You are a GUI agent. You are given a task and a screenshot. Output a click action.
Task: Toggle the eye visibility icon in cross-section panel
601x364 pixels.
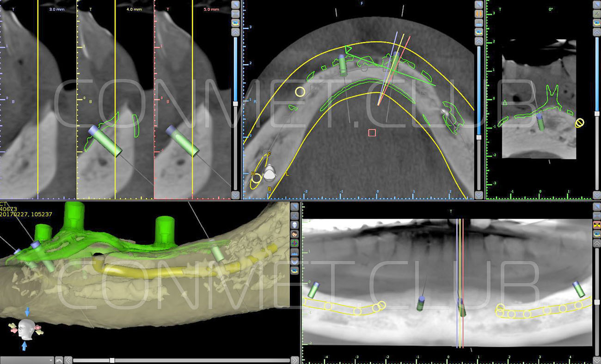click(235, 23)
